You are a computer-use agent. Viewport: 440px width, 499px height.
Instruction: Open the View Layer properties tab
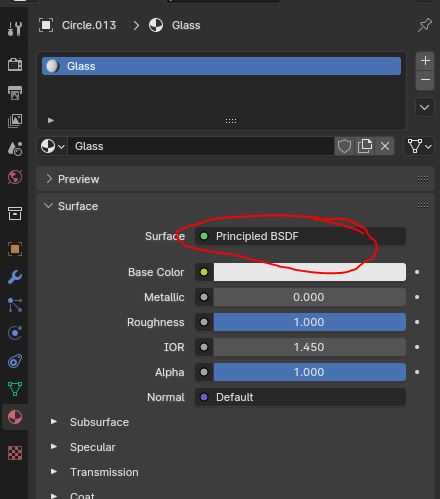pos(15,121)
